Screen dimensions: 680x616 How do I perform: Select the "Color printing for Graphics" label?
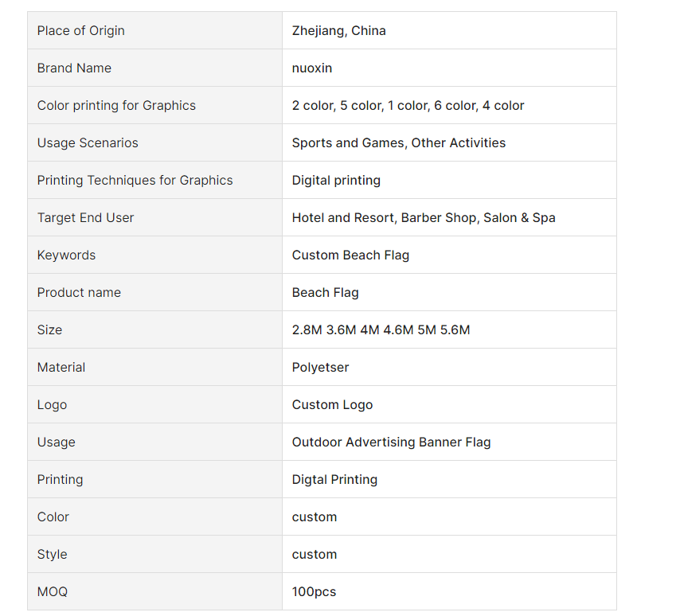(116, 106)
